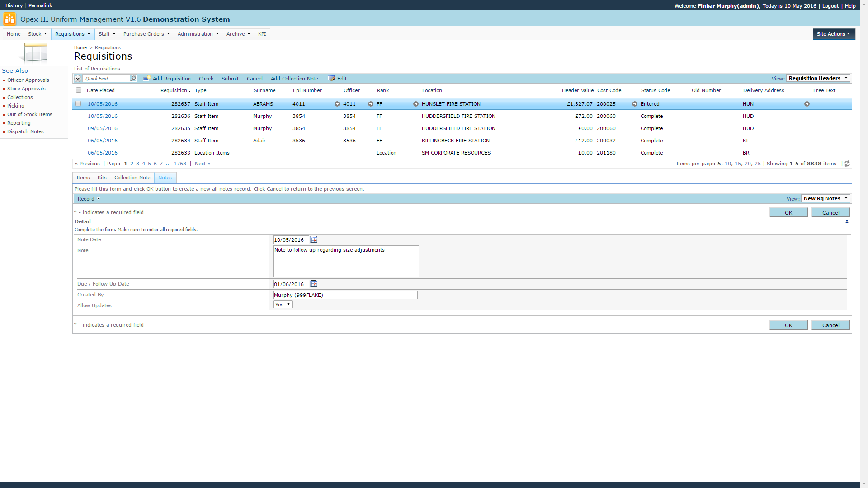
Task: Click the Add Requisition icon
Action: [x=147, y=78]
